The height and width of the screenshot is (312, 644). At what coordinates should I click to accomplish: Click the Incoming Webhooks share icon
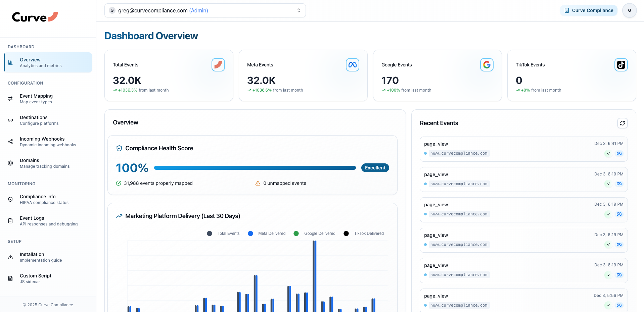tap(10, 142)
